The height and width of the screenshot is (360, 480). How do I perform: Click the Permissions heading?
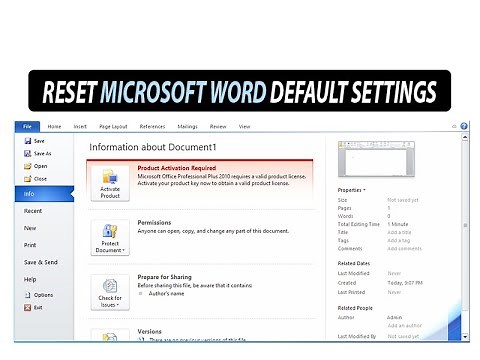pyautogui.click(x=154, y=223)
